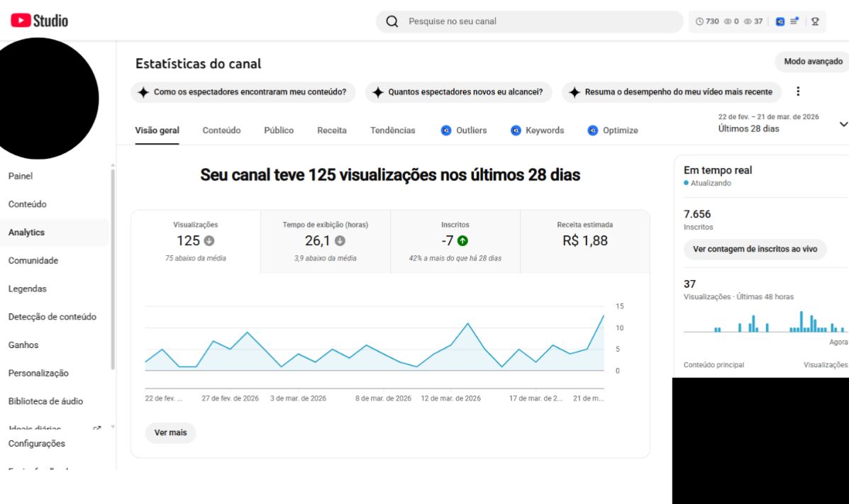Open the Optimize tab
849x504 pixels.
click(612, 130)
